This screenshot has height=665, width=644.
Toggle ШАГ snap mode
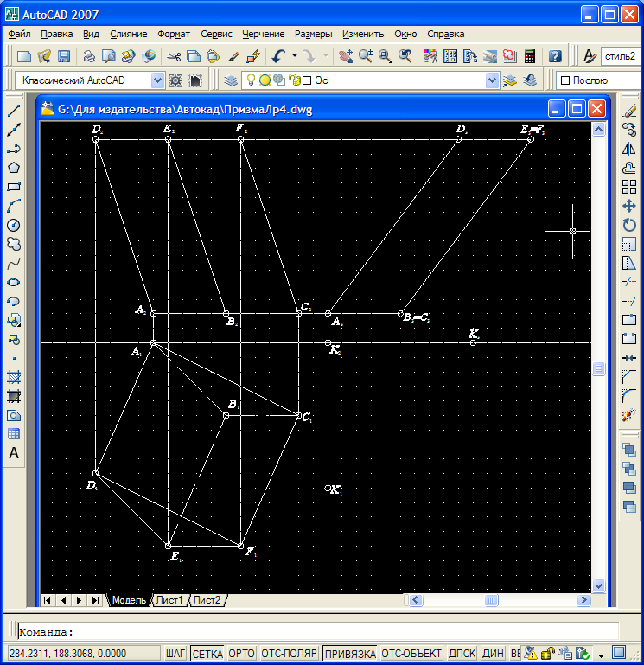point(175,653)
